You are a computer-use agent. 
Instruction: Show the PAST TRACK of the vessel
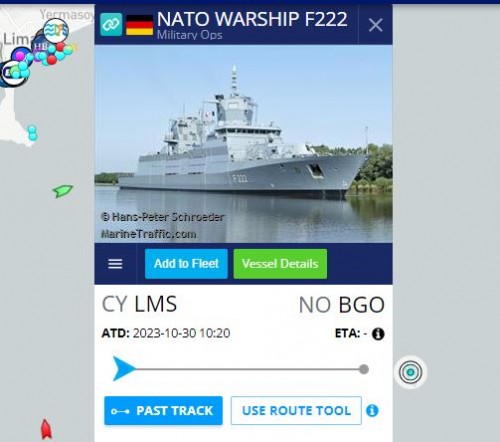pyautogui.click(x=163, y=411)
